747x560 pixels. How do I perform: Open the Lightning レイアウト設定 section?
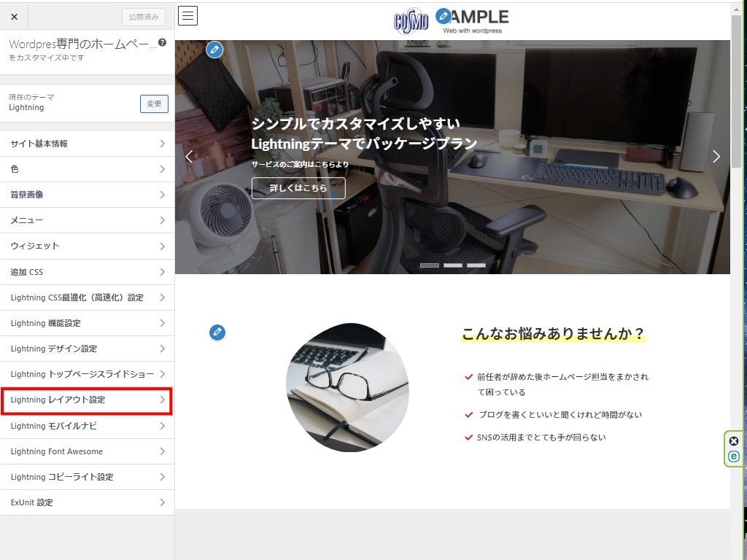click(87, 400)
